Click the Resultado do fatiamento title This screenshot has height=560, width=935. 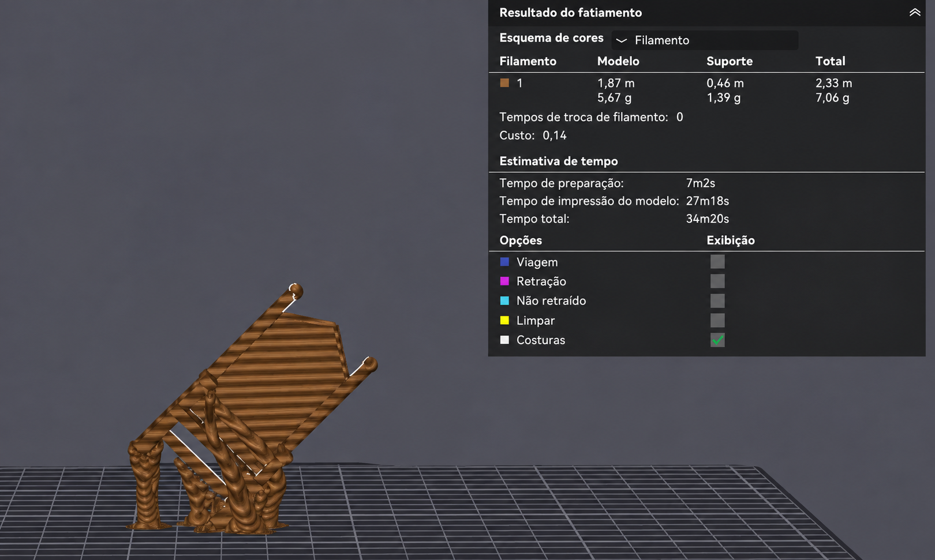[x=570, y=13]
